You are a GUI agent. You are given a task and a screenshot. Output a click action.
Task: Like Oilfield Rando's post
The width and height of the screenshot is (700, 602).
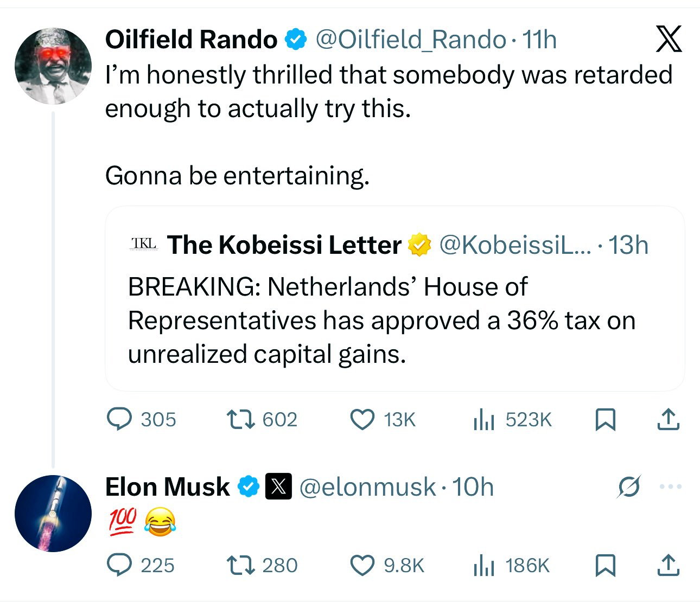pyautogui.click(x=362, y=419)
